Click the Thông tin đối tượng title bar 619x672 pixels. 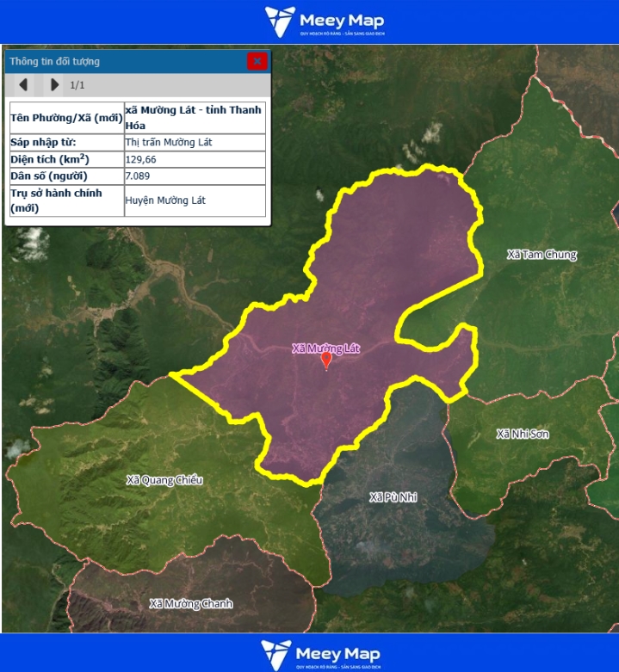click(x=121, y=61)
